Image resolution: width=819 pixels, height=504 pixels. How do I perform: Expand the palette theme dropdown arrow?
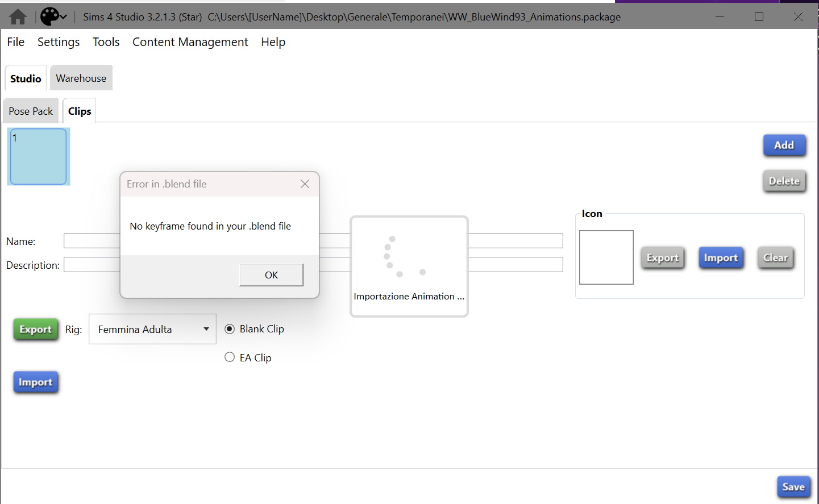[x=63, y=17]
